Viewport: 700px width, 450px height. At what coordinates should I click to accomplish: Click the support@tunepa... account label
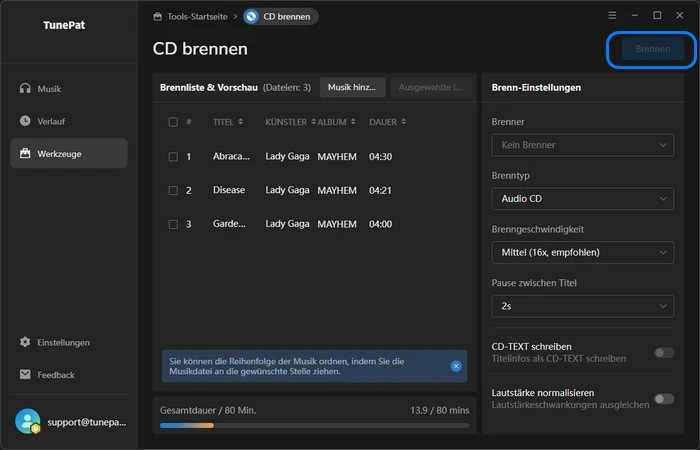87,422
